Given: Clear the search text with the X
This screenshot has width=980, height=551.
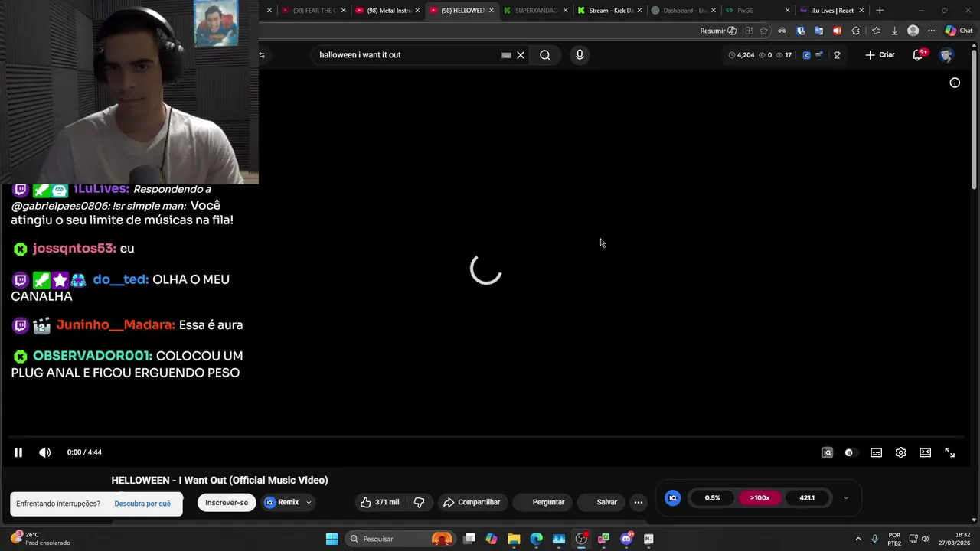Looking at the screenshot, I should tap(521, 55).
